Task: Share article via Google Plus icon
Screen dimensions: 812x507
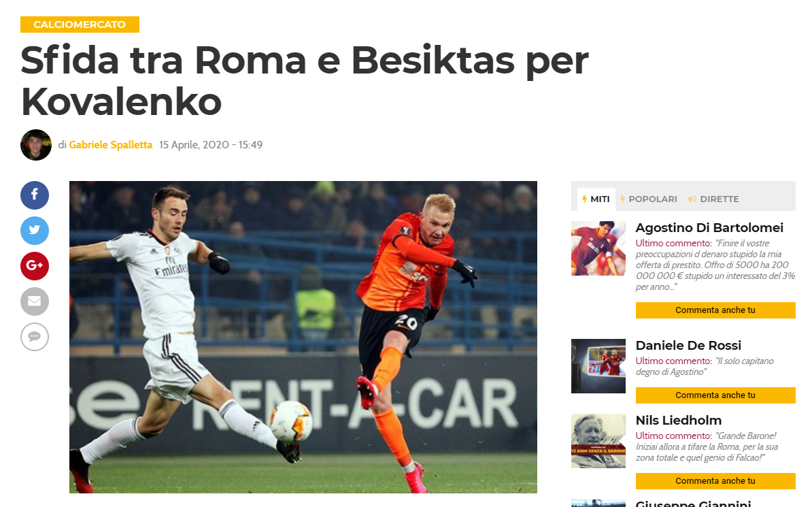Action: 35,266
